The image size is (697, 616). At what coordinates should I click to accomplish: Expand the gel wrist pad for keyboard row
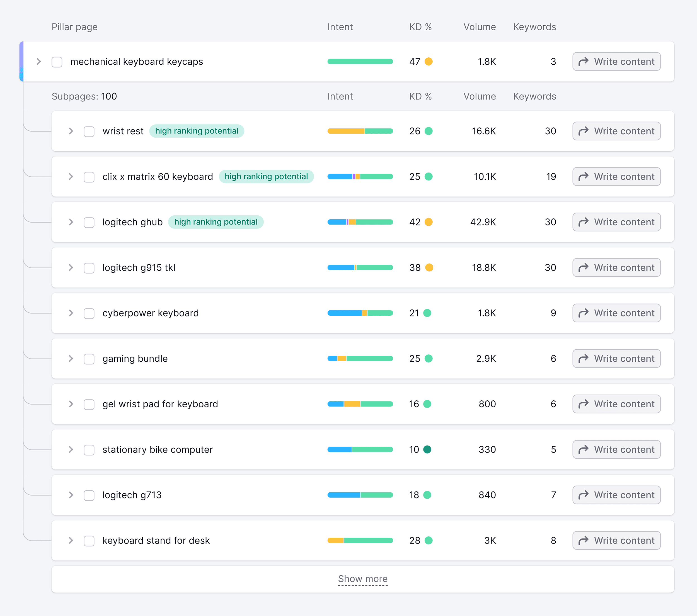[x=71, y=404]
